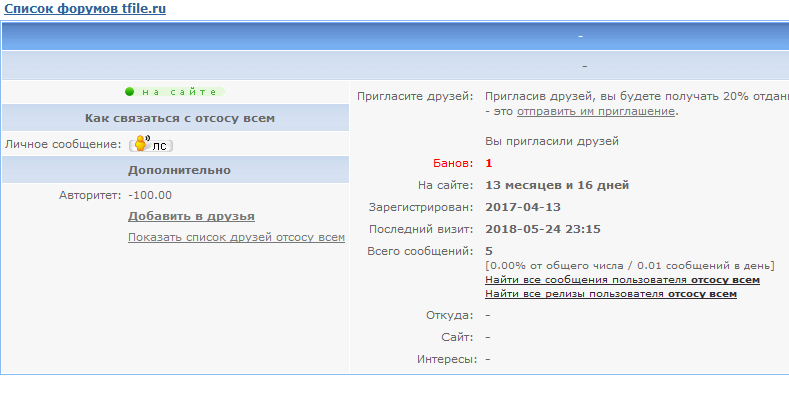Open the 'Список форумов tfile.ru' link

85,9
